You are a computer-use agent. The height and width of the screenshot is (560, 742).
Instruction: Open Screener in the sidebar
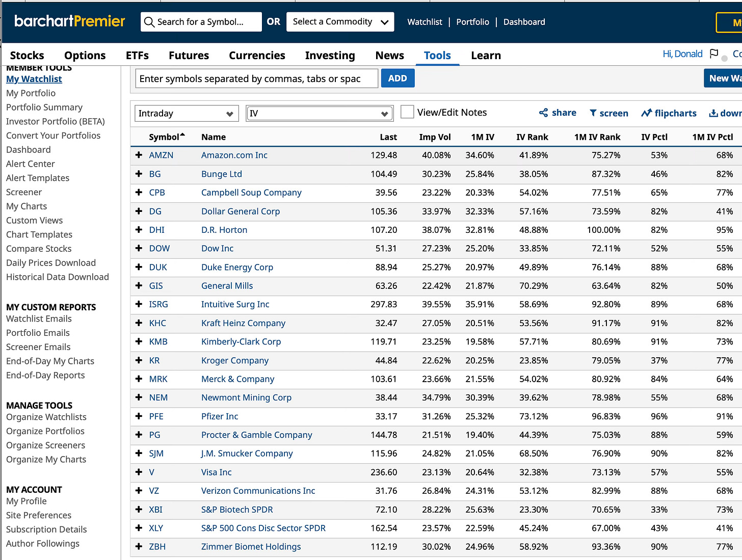[24, 192]
